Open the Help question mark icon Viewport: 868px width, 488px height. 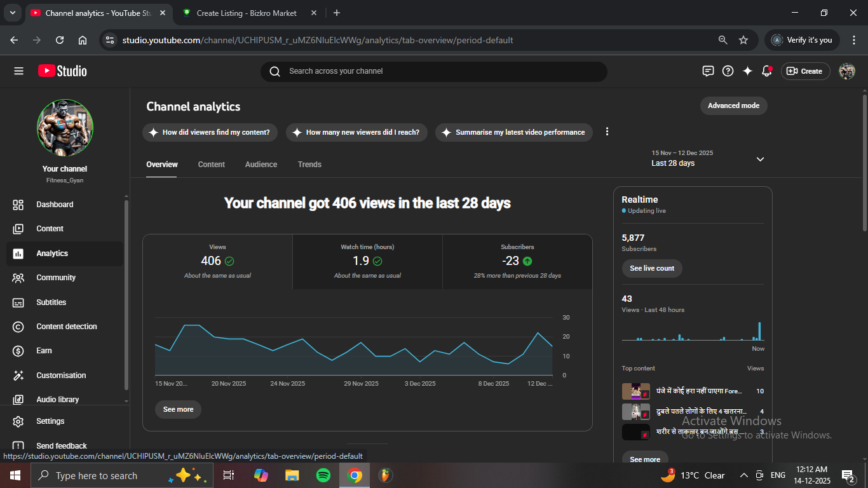(x=728, y=71)
